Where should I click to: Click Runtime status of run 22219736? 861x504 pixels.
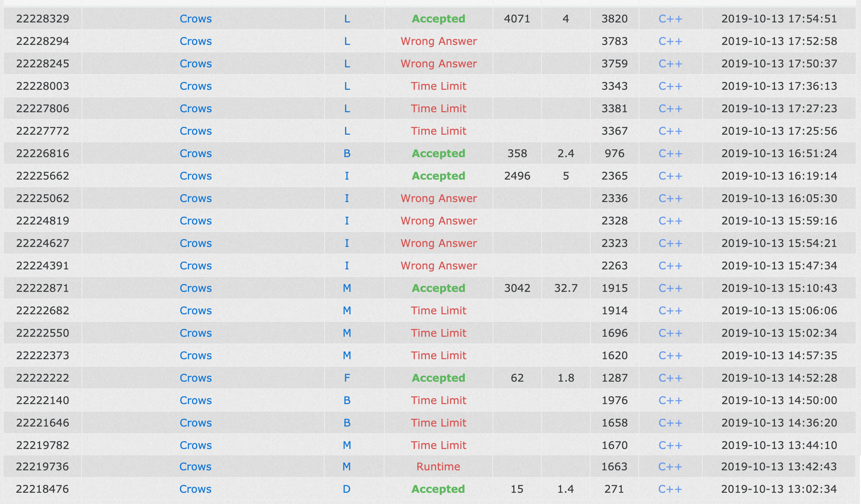[x=438, y=467]
